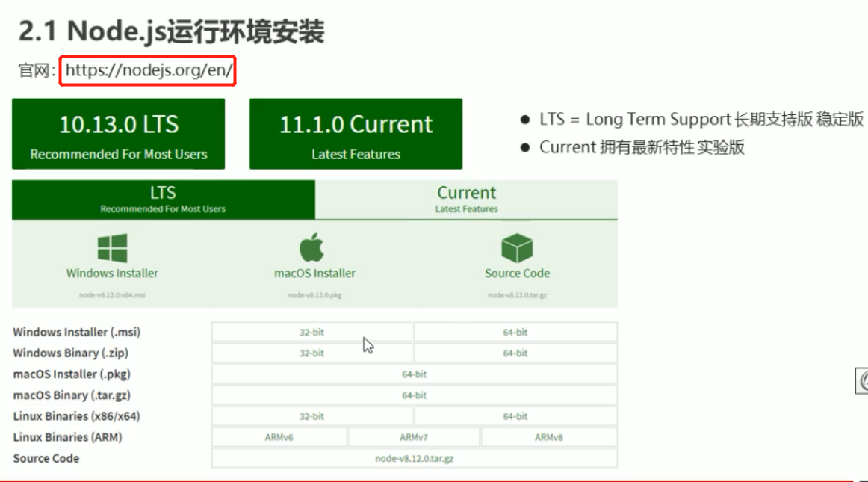Screen dimensions: 868x482
Task: Click the macOS Installer (.pkg) row label
Action: (72, 374)
